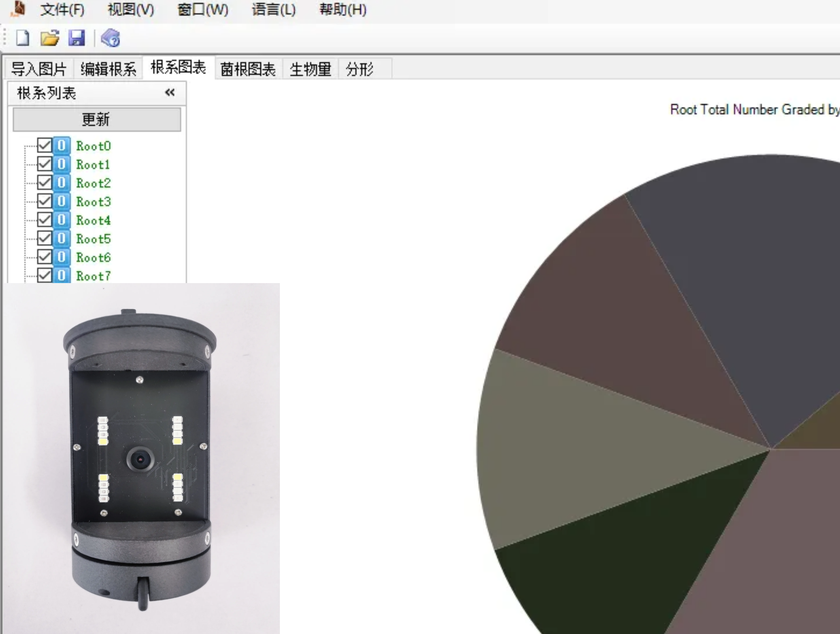The height and width of the screenshot is (634, 840).
Task: Uncheck the Root4 checkbox
Action: [x=44, y=220]
